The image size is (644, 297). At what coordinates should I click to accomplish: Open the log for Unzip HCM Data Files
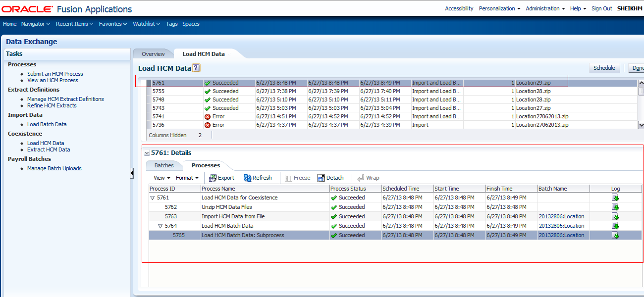615,207
